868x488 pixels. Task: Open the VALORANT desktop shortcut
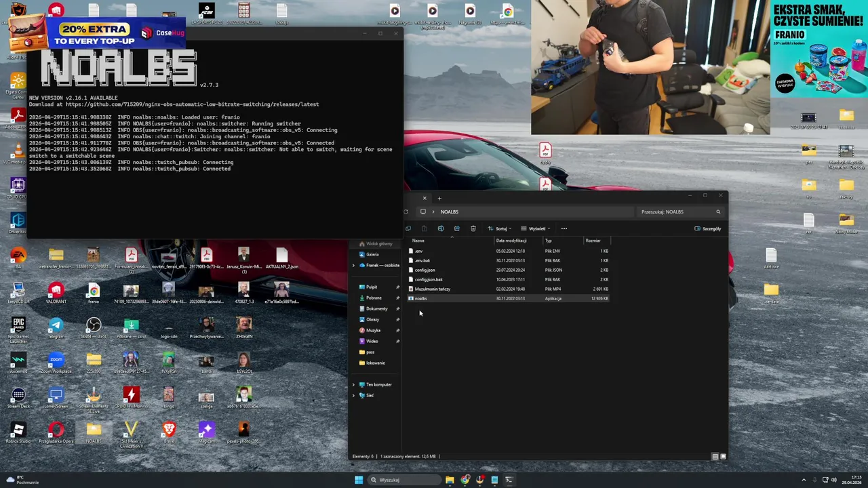click(56, 293)
